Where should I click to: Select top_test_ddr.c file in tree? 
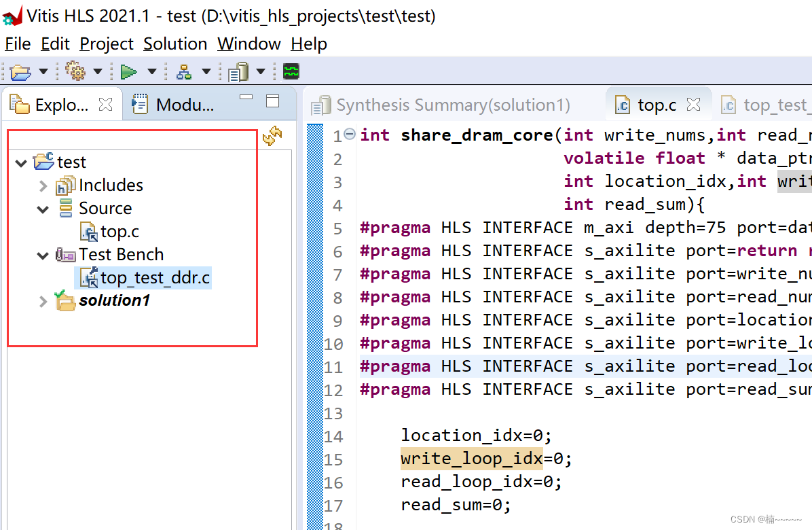click(x=155, y=278)
